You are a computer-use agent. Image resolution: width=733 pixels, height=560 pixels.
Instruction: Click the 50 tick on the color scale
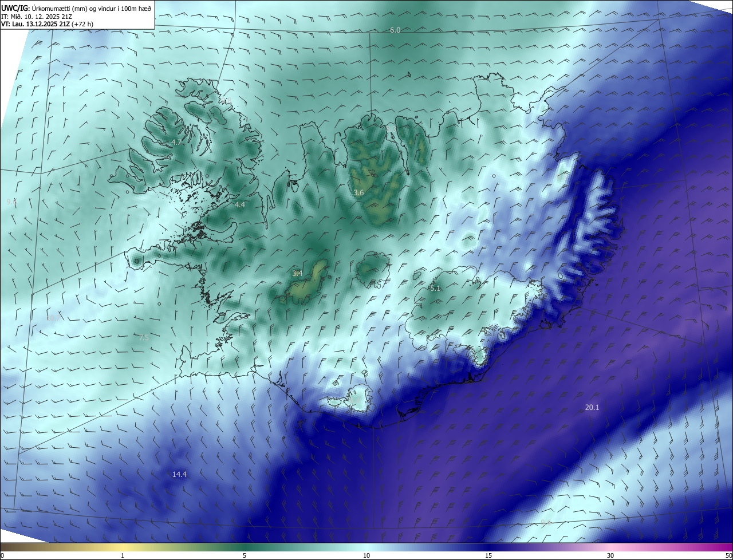point(728,555)
